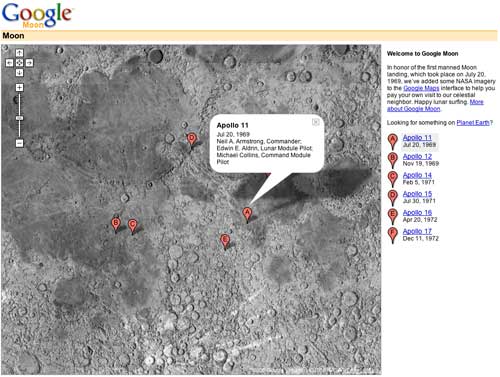Click the sidebar marker F icon

point(393,235)
